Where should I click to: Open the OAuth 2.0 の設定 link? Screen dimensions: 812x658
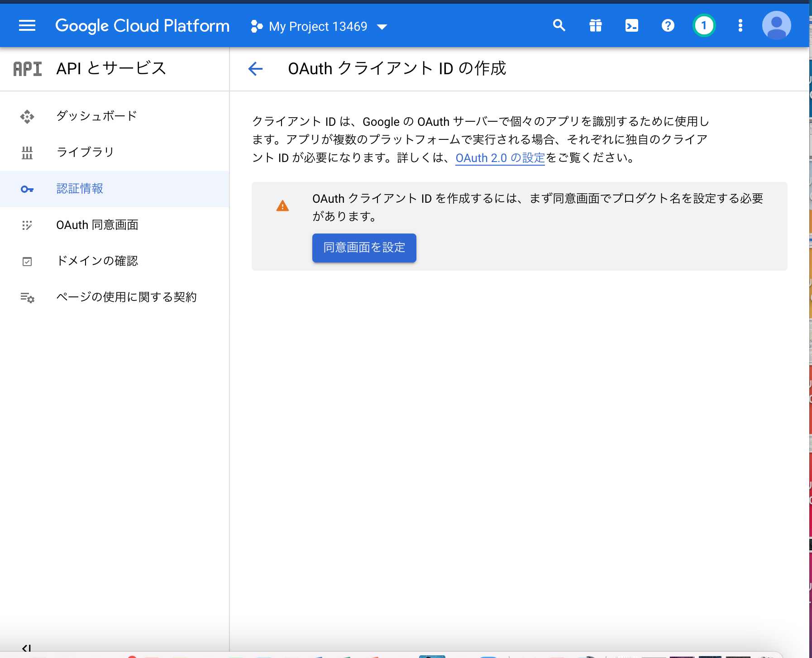click(500, 158)
